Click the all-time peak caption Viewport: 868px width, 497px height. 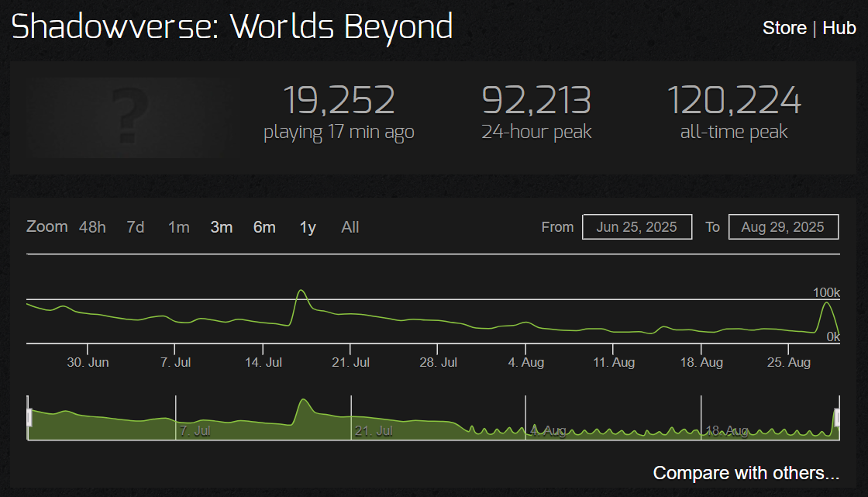pyautogui.click(x=734, y=132)
